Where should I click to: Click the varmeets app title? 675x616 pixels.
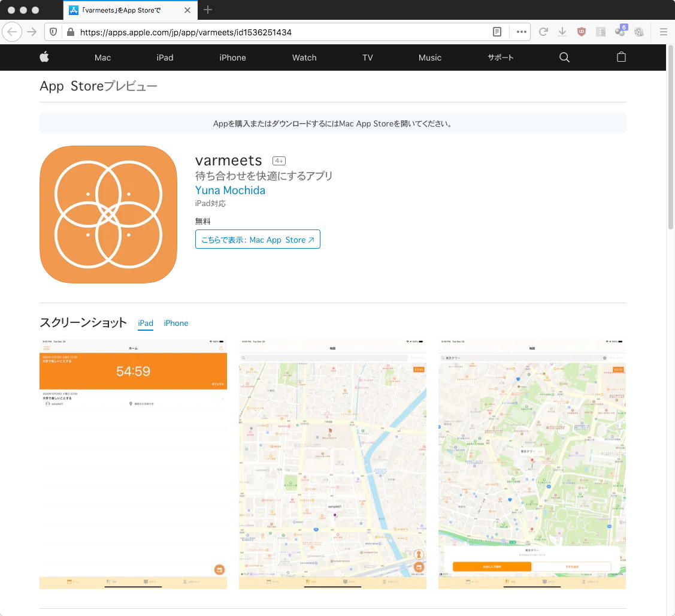coord(229,161)
